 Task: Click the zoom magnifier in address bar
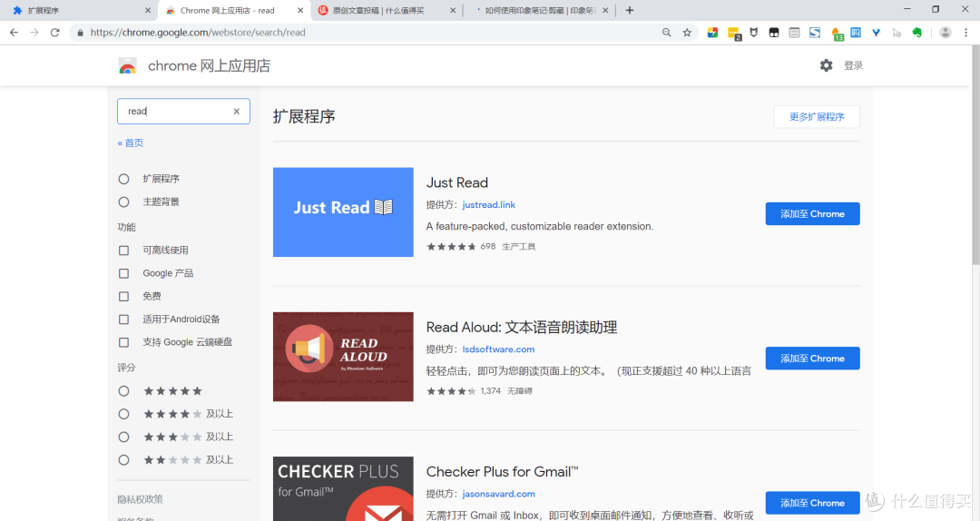click(x=666, y=33)
